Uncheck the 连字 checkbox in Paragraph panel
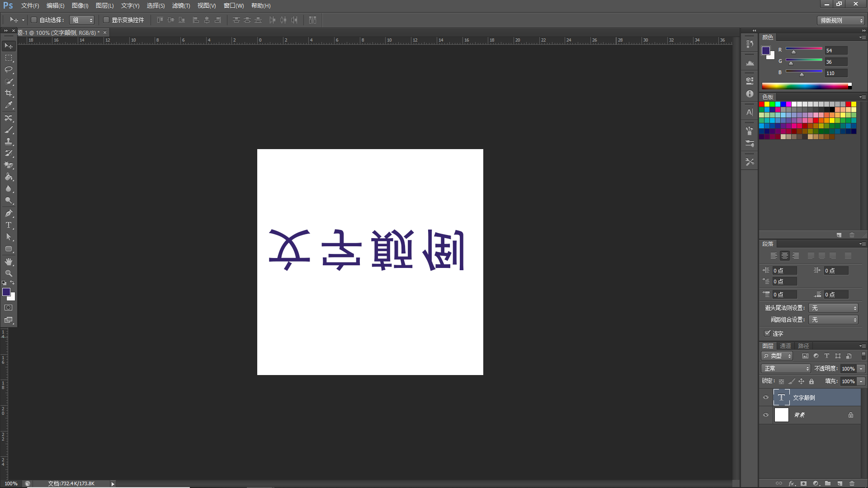This screenshot has height=488, width=868. pos(768,333)
